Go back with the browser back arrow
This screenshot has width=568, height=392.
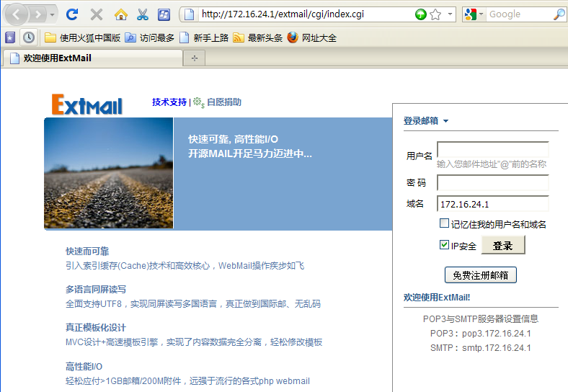[16, 14]
